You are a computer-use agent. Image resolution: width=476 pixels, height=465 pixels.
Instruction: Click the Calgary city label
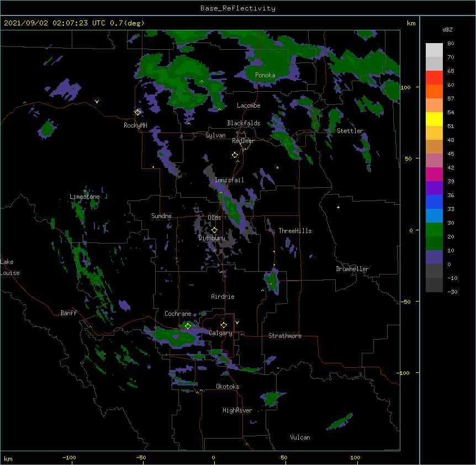[x=220, y=333]
